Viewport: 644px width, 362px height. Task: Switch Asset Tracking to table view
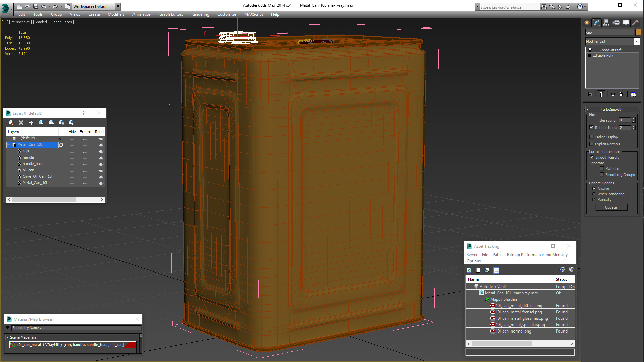496,270
